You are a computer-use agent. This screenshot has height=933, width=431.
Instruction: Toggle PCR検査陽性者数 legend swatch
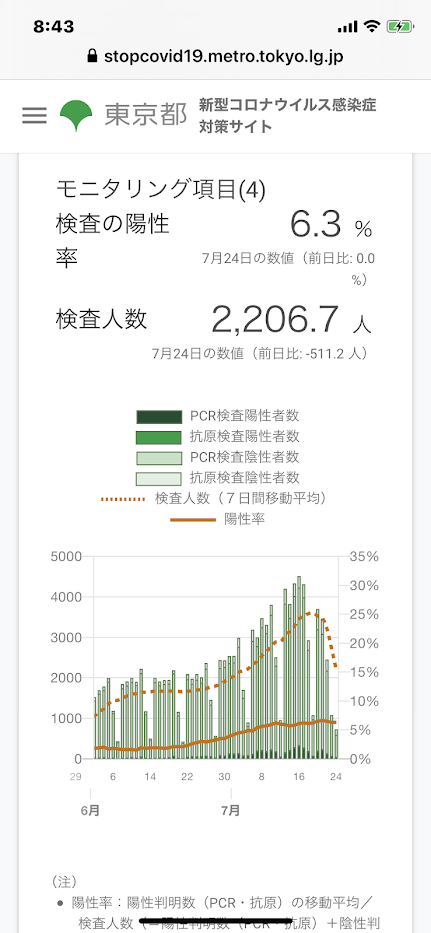(x=159, y=417)
